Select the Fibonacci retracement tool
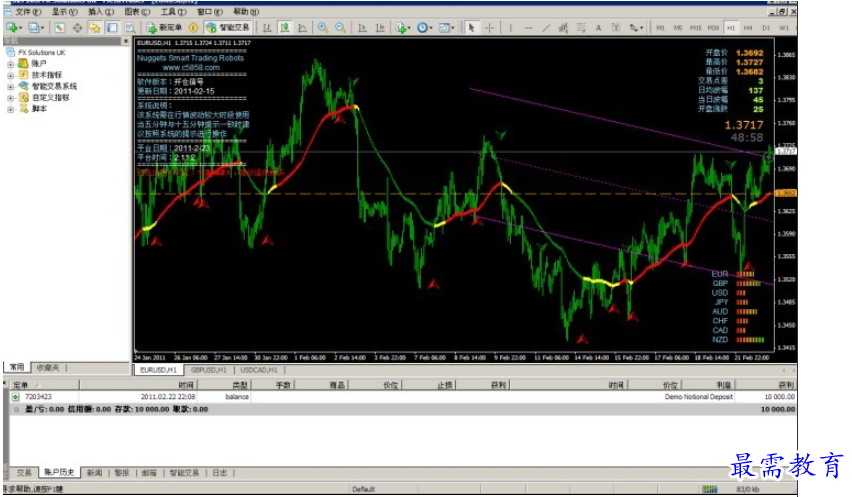Image resolution: width=852 pixels, height=497 pixels. (581, 27)
